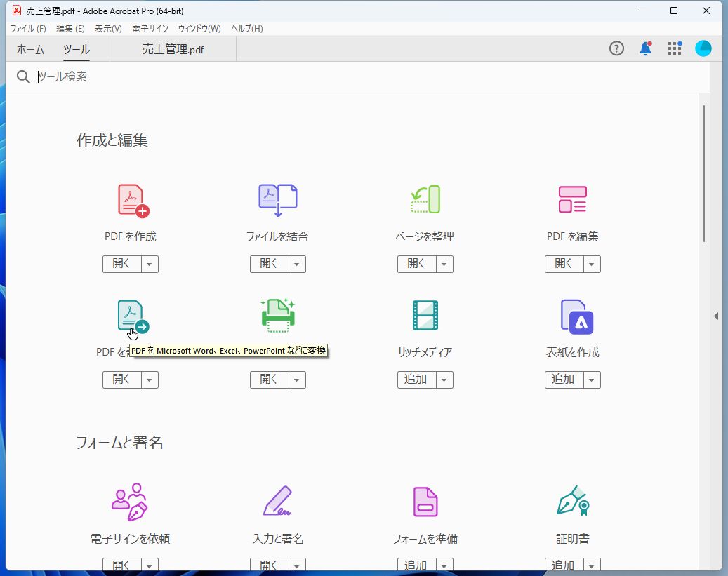
Task: Expand the dropdown next to PDF を編集's 開く button
Action: click(591, 264)
